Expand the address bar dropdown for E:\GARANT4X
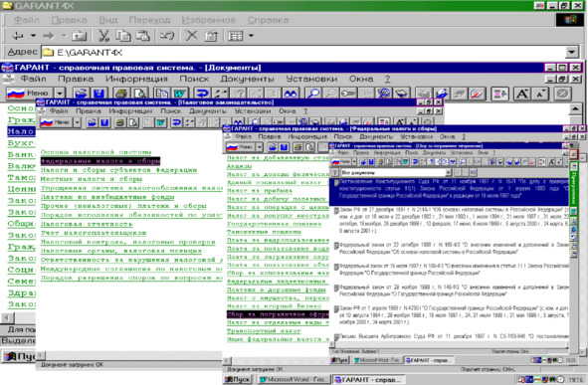 click(571, 52)
